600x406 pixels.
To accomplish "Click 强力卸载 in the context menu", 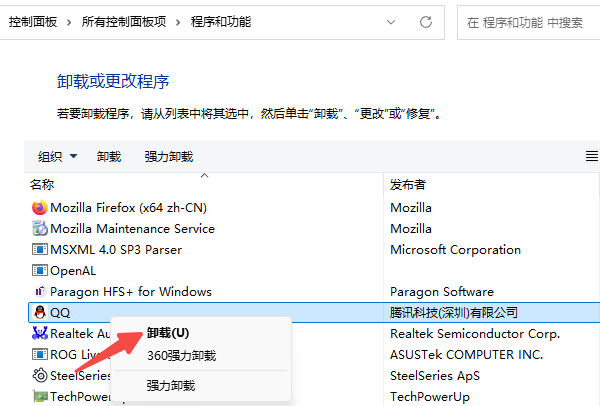I will point(170,385).
